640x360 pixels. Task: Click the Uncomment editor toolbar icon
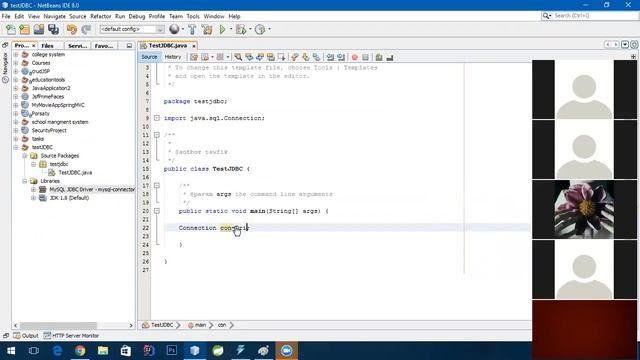point(390,58)
